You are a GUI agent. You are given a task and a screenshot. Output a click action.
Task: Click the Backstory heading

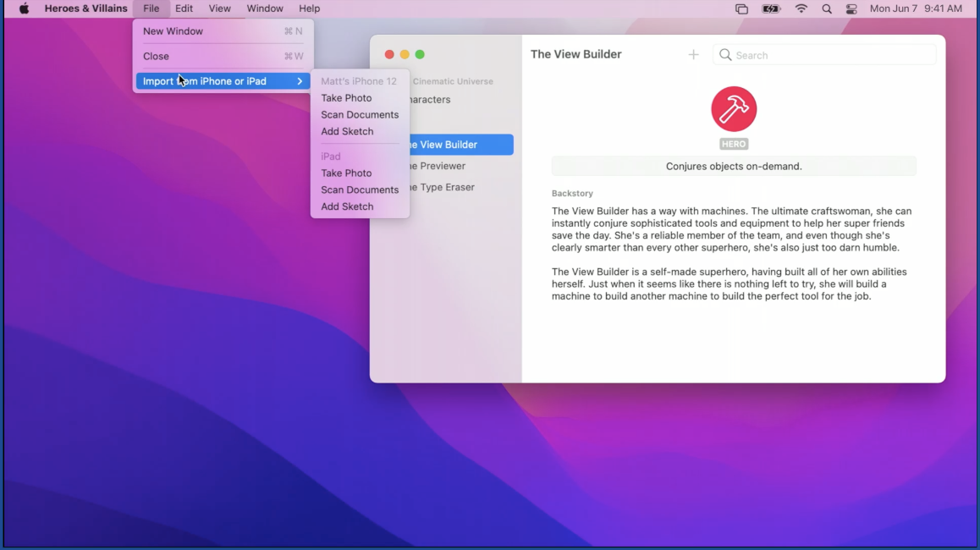coord(572,194)
